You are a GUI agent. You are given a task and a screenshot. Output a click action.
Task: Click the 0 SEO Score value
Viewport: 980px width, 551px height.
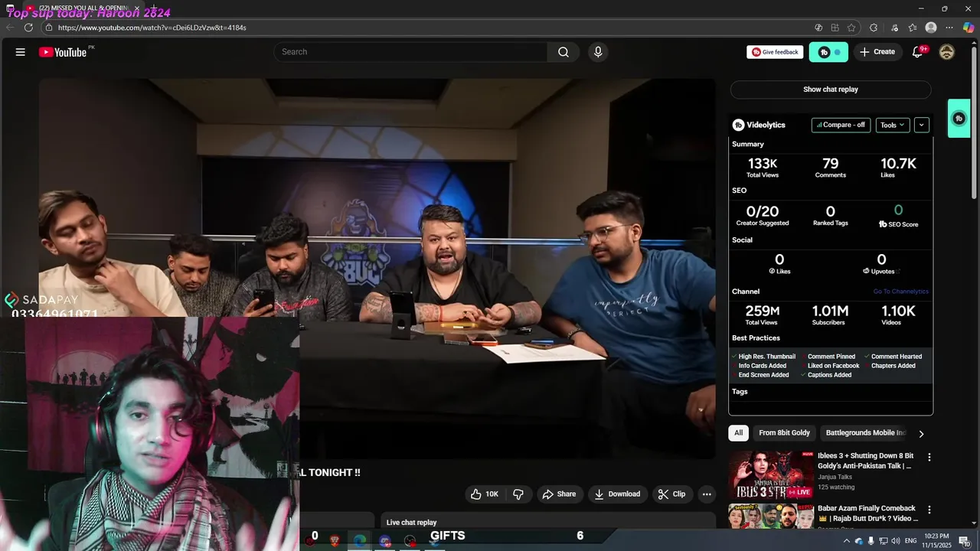(898, 210)
